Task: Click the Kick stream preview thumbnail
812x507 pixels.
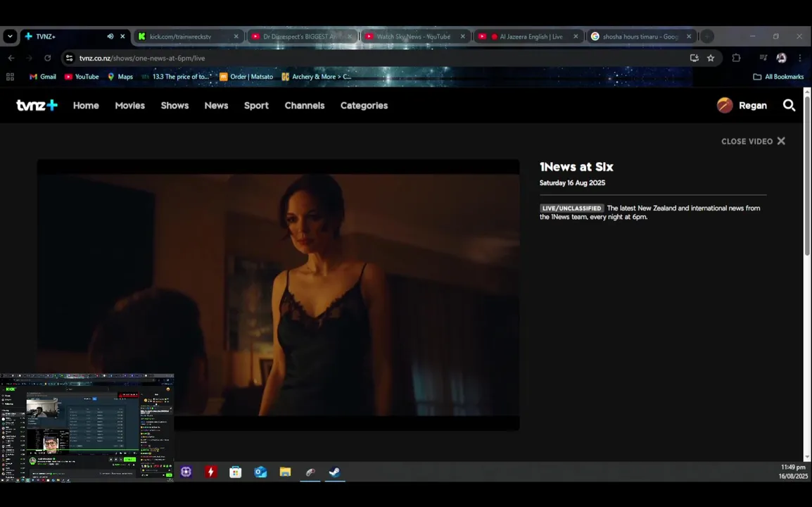Action: pyautogui.click(x=87, y=427)
